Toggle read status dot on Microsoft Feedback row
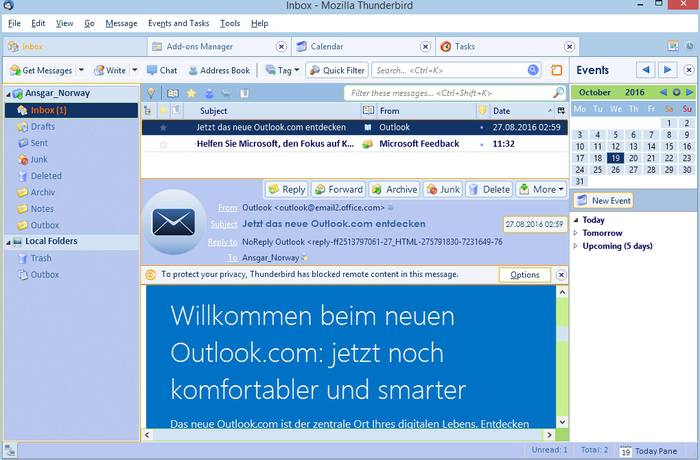The height and width of the screenshot is (460, 700). (481, 144)
